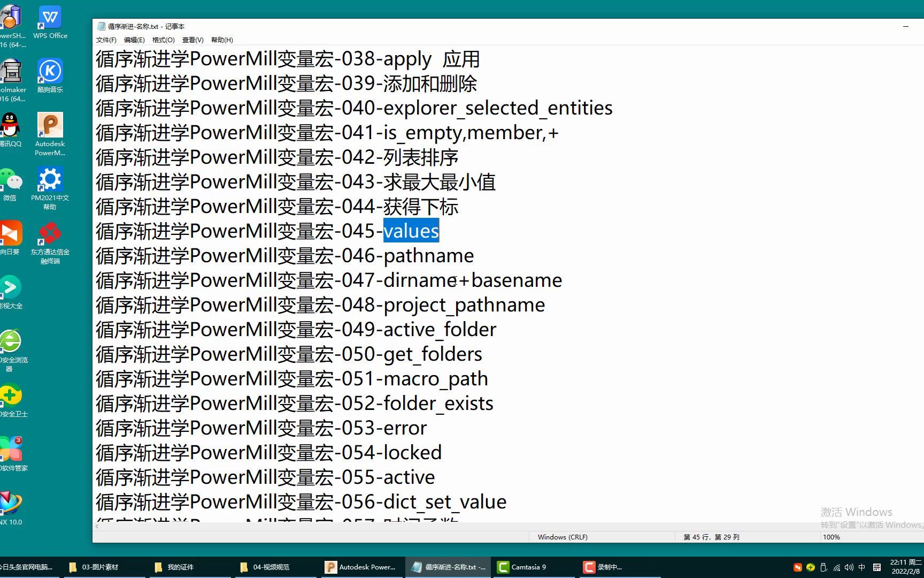Click line 055-active
Viewport: 924px width, 578px height.
pyautogui.click(x=265, y=477)
